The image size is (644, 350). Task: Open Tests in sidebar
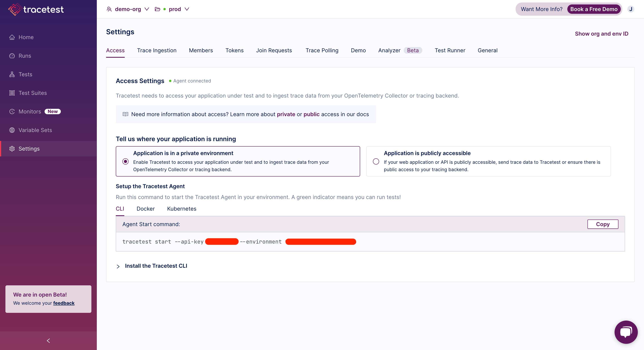point(48,75)
